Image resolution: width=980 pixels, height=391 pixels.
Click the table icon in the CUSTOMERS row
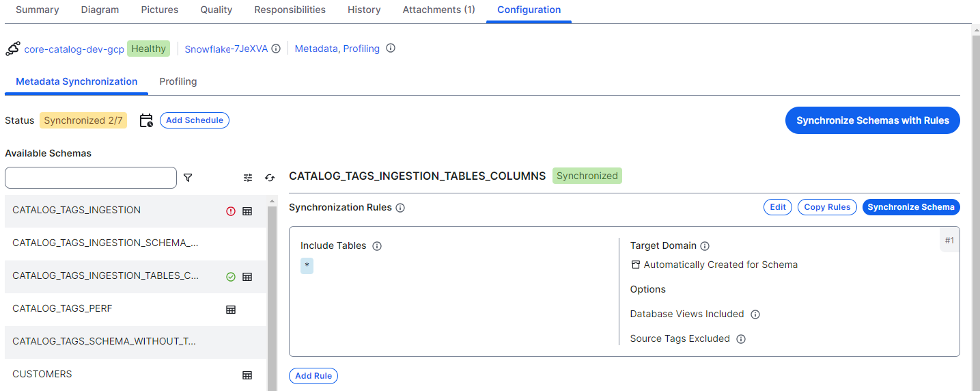tap(247, 375)
